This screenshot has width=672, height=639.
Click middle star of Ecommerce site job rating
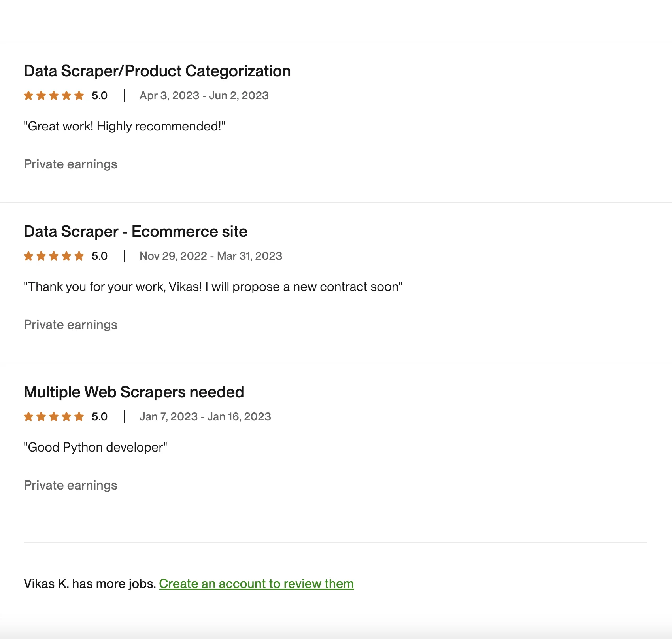click(x=54, y=256)
